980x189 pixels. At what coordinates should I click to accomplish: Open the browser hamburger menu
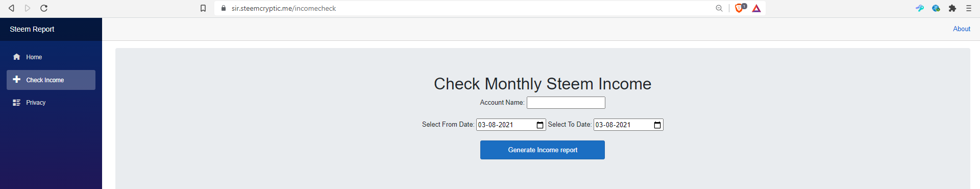969,8
